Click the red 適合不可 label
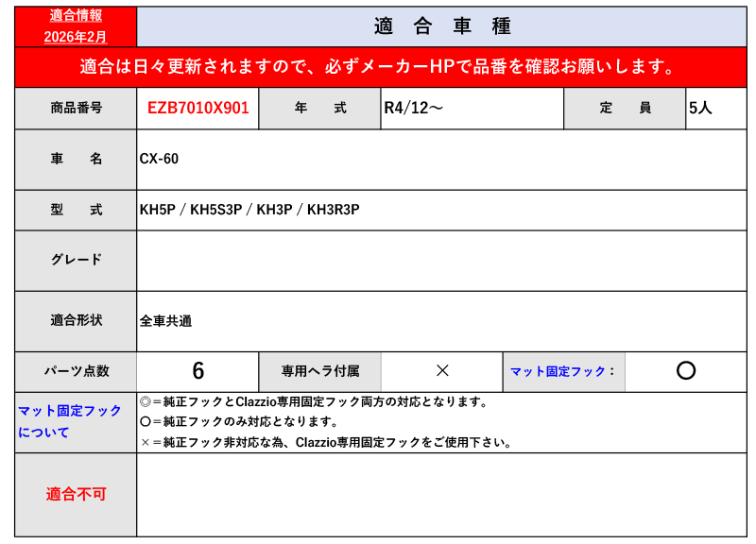This screenshot has width=756, height=544. coord(76,494)
